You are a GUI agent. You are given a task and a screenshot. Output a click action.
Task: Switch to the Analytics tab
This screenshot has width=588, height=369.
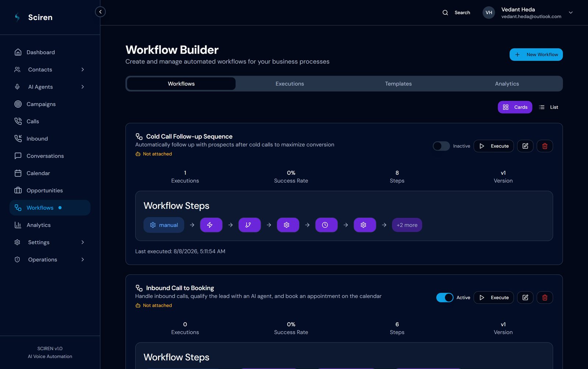(507, 84)
